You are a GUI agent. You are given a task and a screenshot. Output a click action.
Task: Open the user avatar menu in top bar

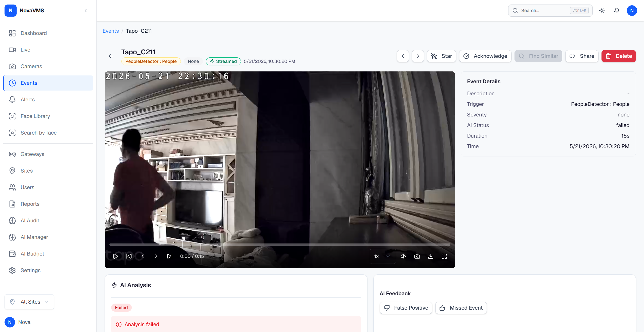(632, 11)
